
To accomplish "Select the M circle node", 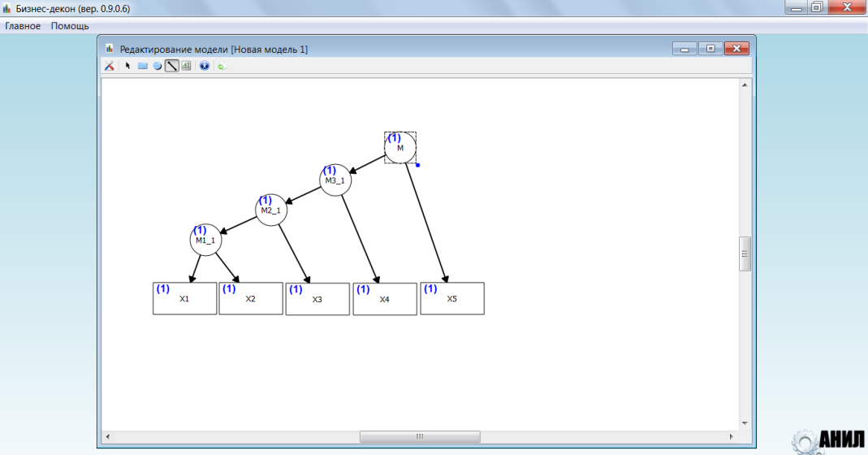I will click(400, 148).
